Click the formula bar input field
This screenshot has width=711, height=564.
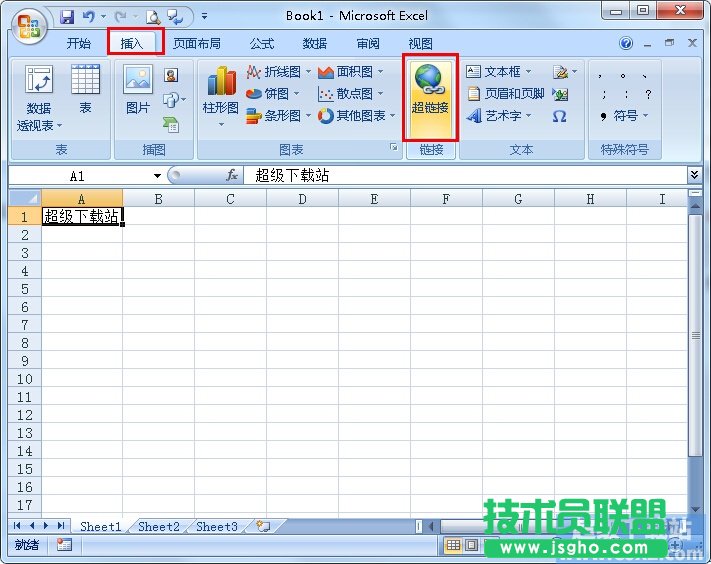(x=465, y=175)
